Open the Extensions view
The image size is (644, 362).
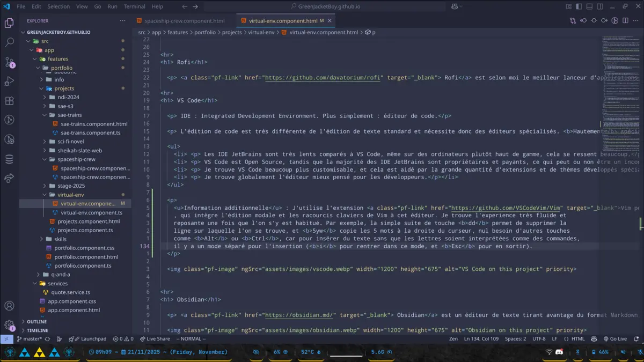coord(9,101)
